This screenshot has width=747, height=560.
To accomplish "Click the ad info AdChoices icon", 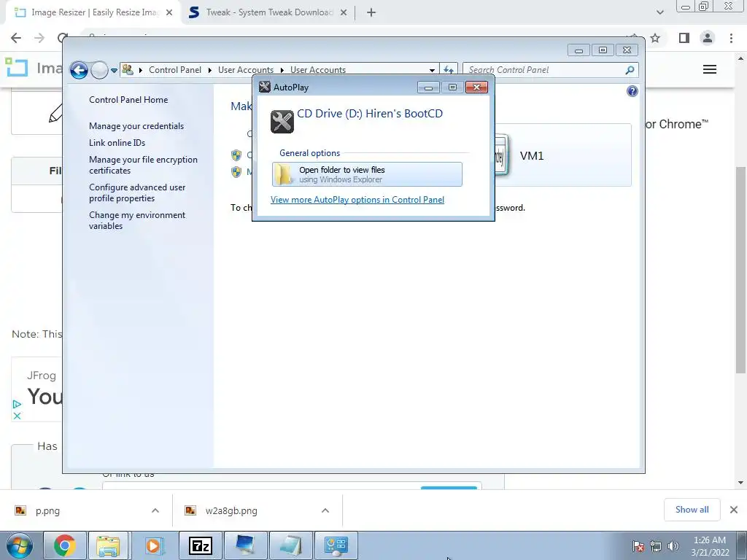I will [x=17, y=404].
